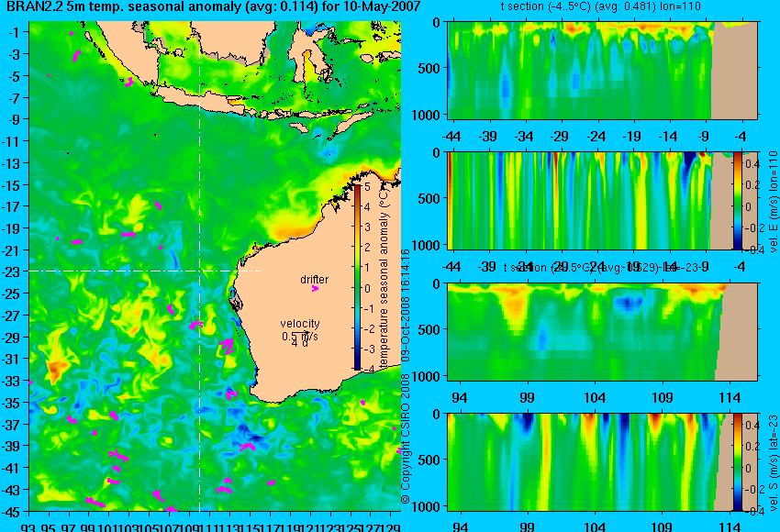Click -4 under the top temperature section
Viewport: 780px width, 532px height.
(x=741, y=137)
